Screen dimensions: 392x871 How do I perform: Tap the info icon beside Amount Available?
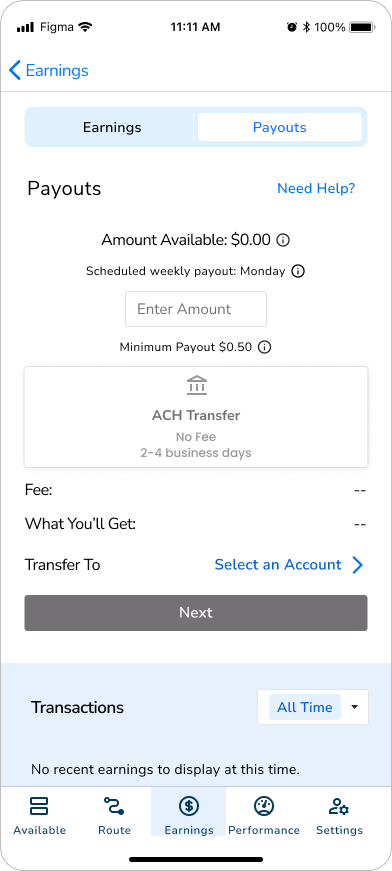284,241
